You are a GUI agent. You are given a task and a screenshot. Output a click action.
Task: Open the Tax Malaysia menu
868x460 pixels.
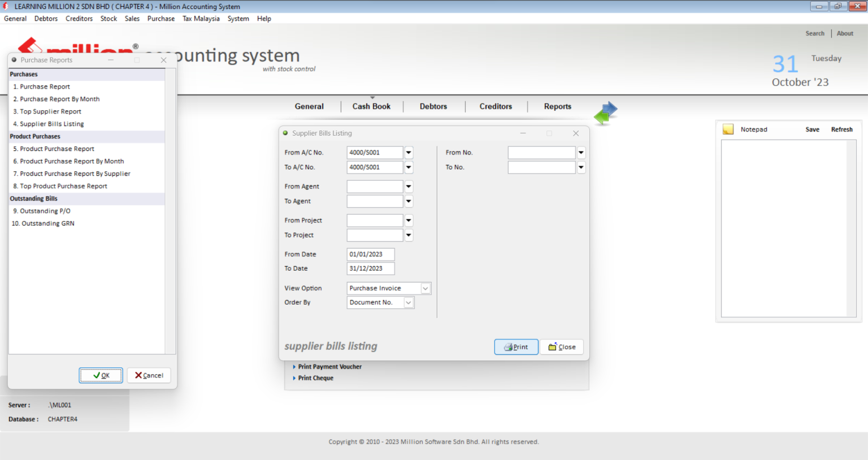click(x=201, y=19)
